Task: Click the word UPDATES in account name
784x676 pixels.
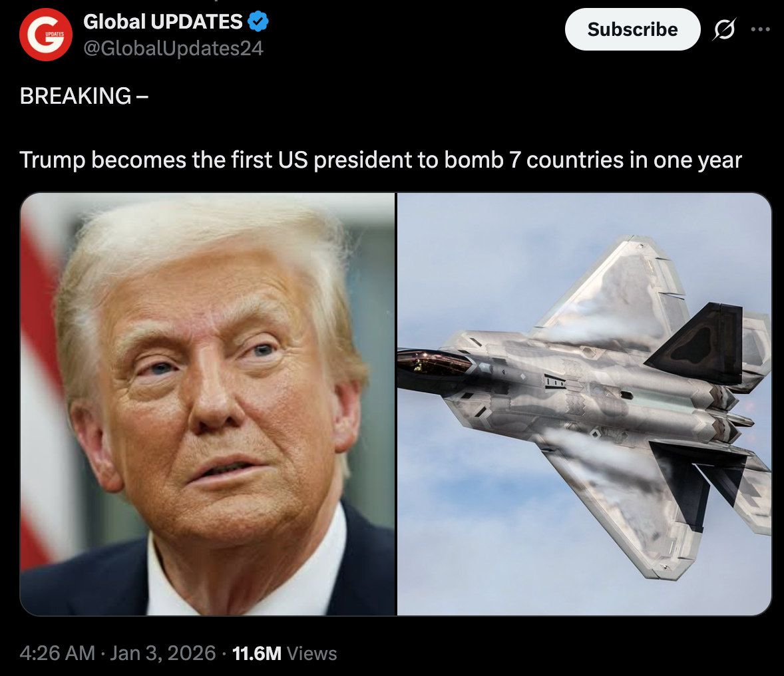Action: 196,21
